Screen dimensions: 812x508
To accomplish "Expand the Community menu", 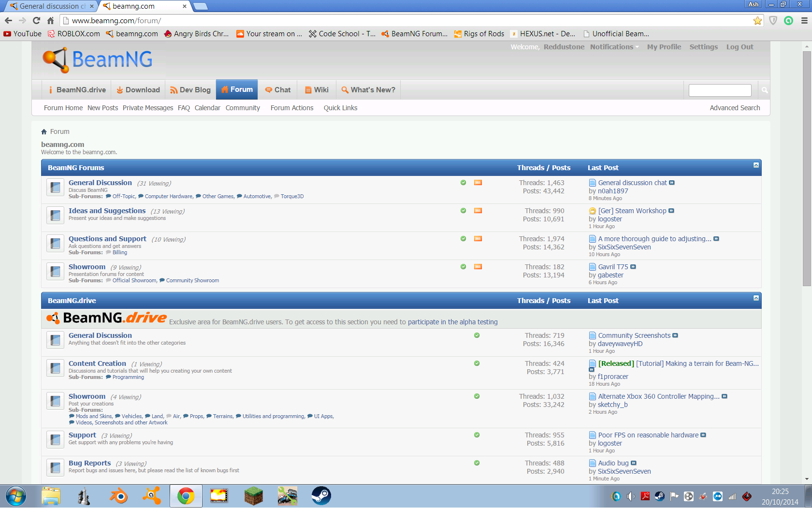I will pos(243,108).
